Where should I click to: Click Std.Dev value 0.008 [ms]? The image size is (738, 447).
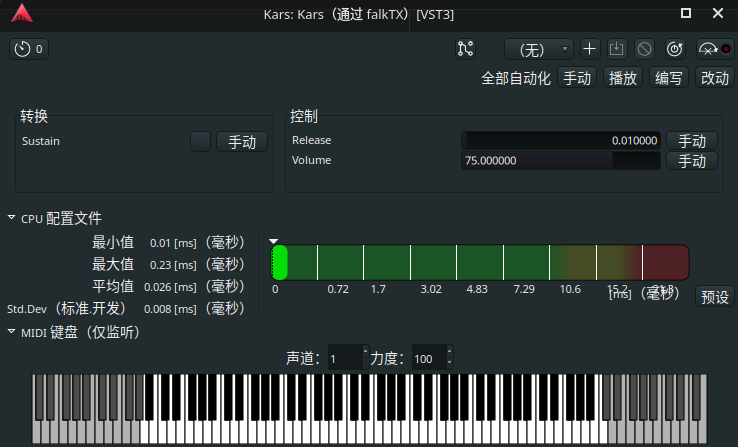point(170,309)
